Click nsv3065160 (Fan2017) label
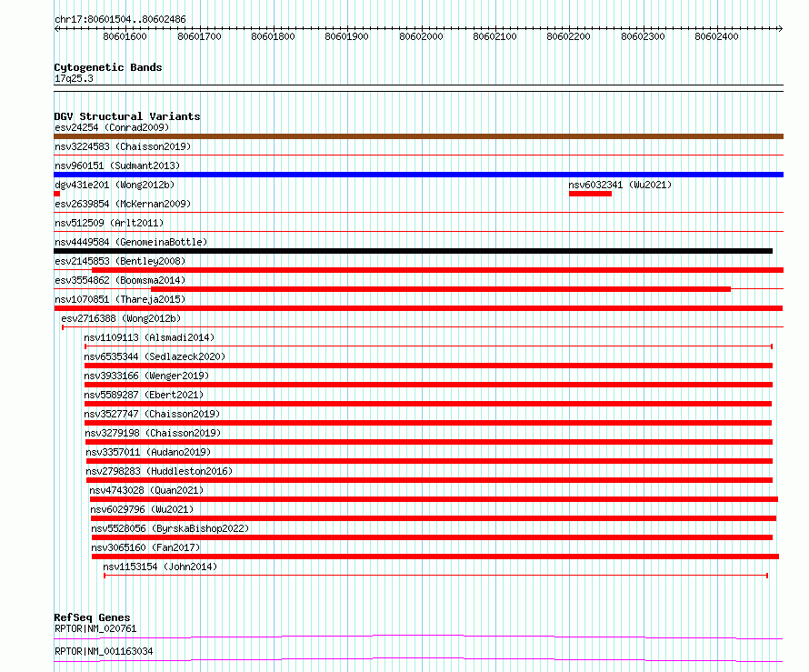 pos(145,547)
